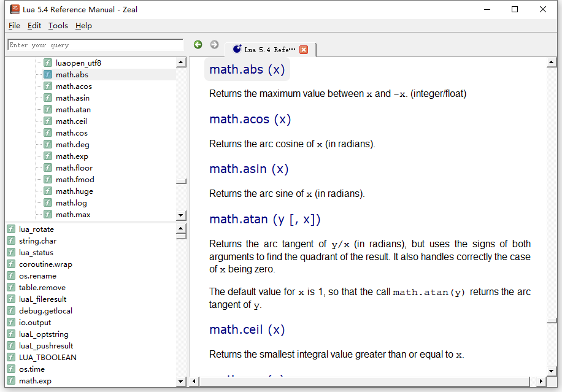
Task: Click the index tree scroll-up arrow
Action: click(181, 63)
